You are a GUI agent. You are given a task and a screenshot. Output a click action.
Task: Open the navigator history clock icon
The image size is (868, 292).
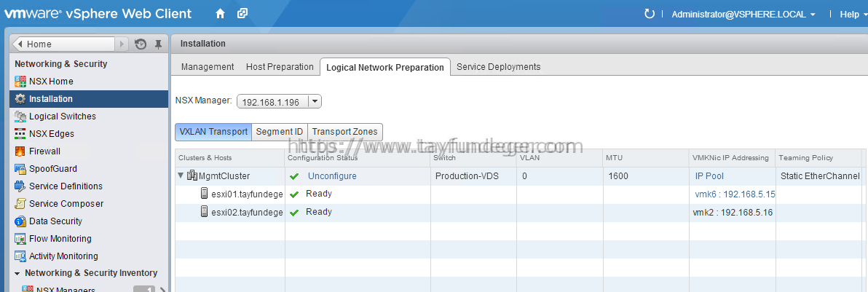tap(141, 44)
